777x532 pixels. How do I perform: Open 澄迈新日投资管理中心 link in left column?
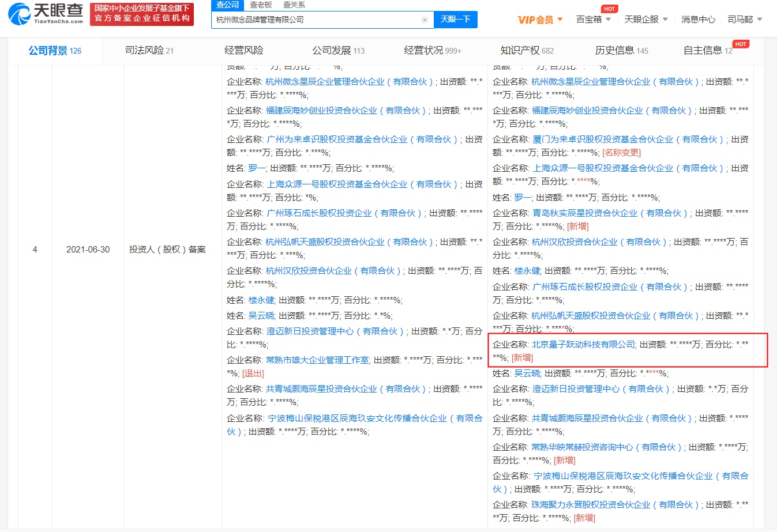[x=336, y=331]
